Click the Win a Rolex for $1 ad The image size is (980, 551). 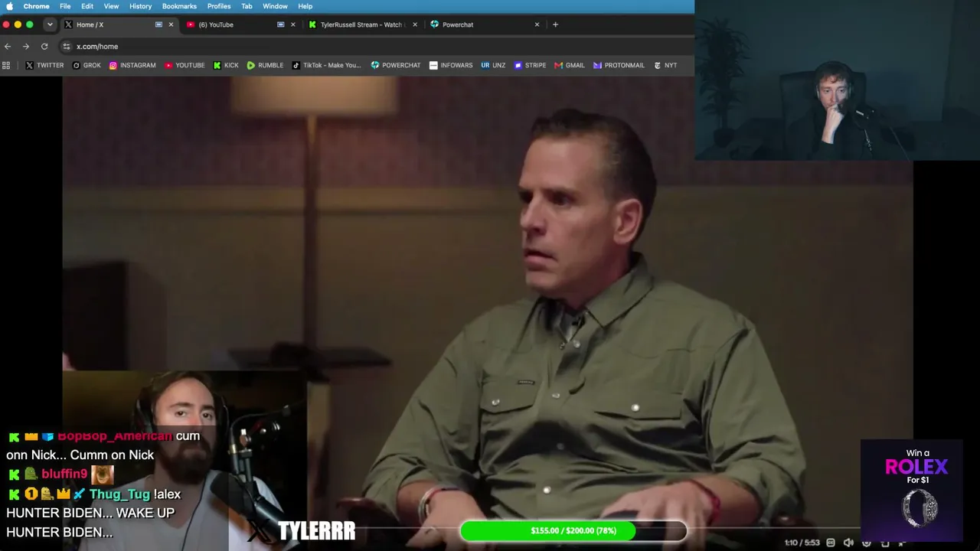coord(912,491)
